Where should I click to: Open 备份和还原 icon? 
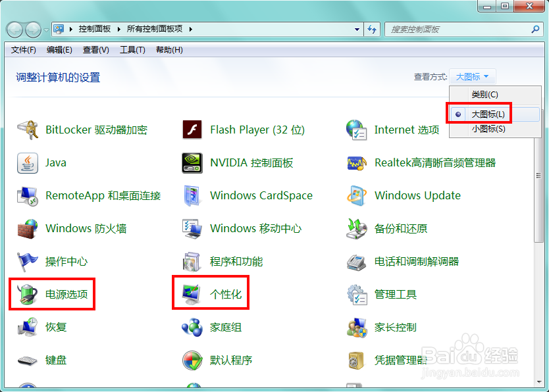coord(356,229)
